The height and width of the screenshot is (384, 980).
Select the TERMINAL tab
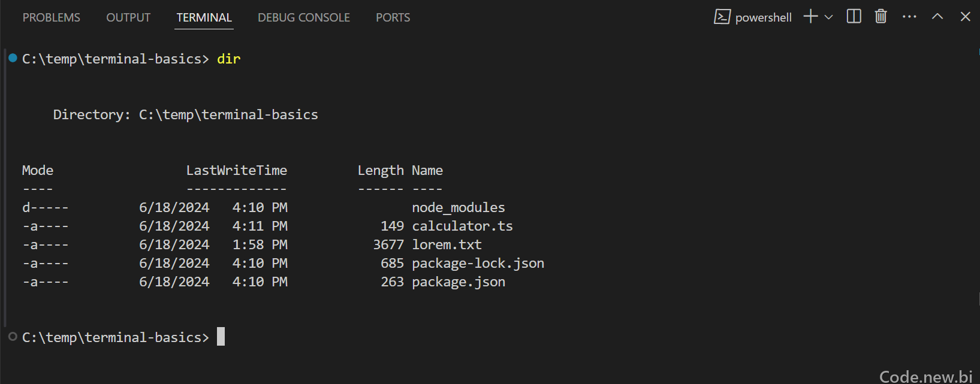pos(204,17)
